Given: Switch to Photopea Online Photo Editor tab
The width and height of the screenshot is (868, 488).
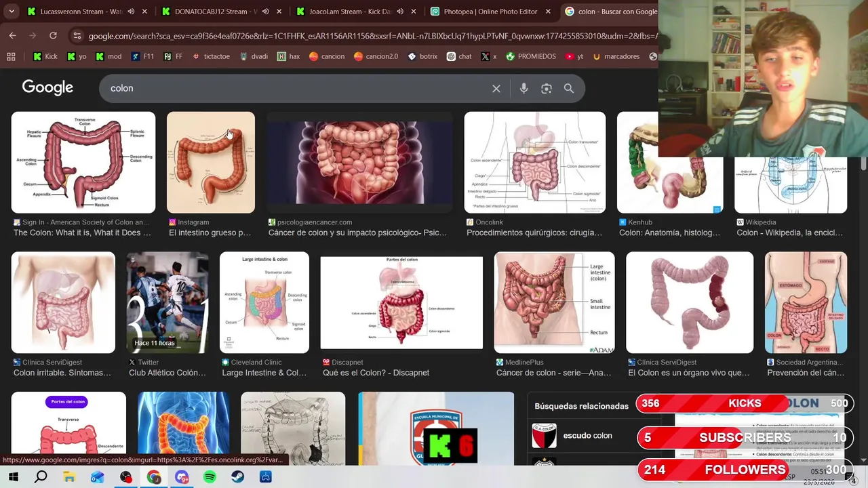Looking at the screenshot, I should click(490, 12).
